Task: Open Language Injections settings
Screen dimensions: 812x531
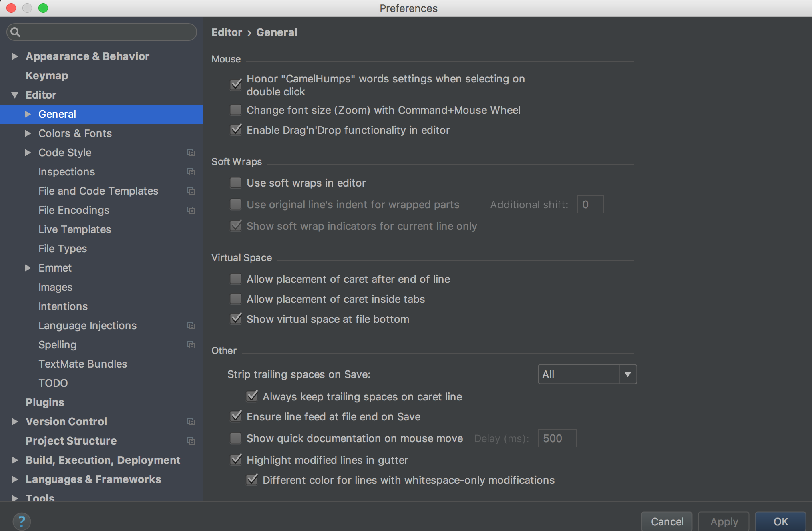Action: [x=87, y=326]
